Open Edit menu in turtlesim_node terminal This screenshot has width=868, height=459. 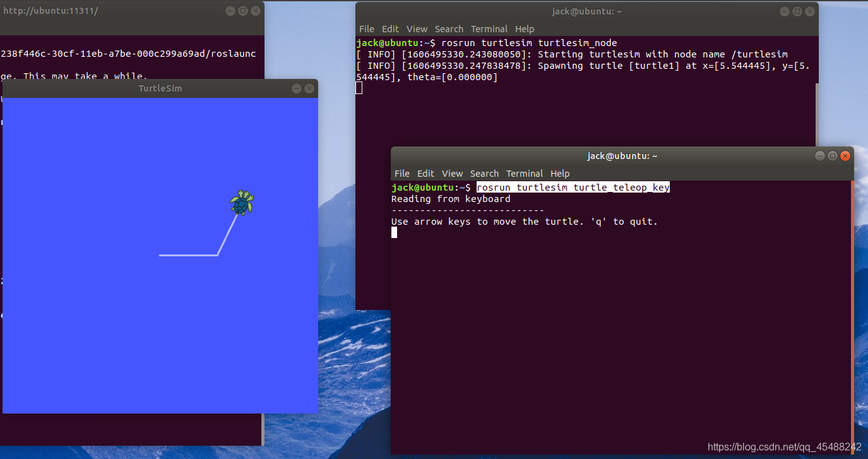click(x=390, y=29)
